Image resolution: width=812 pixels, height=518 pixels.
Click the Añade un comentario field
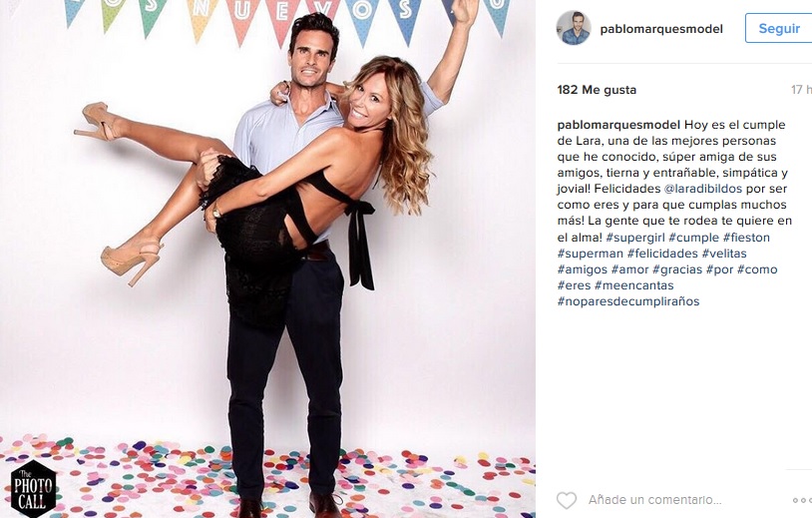(x=654, y=500)
